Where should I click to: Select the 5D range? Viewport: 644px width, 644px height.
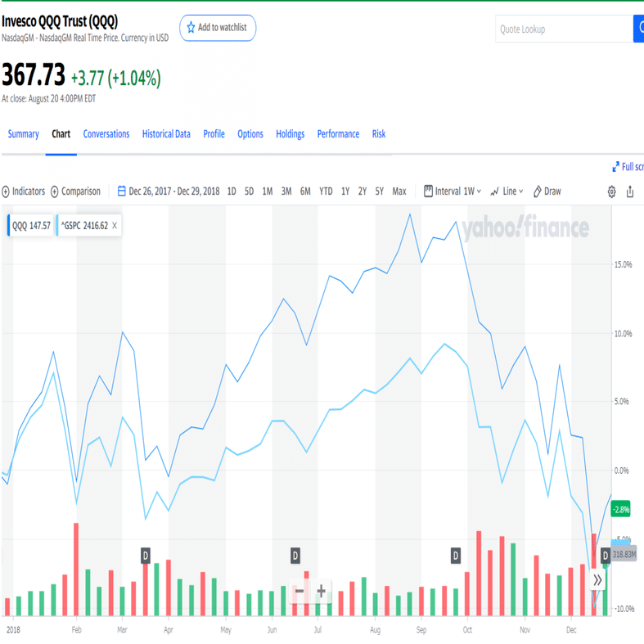249,191
